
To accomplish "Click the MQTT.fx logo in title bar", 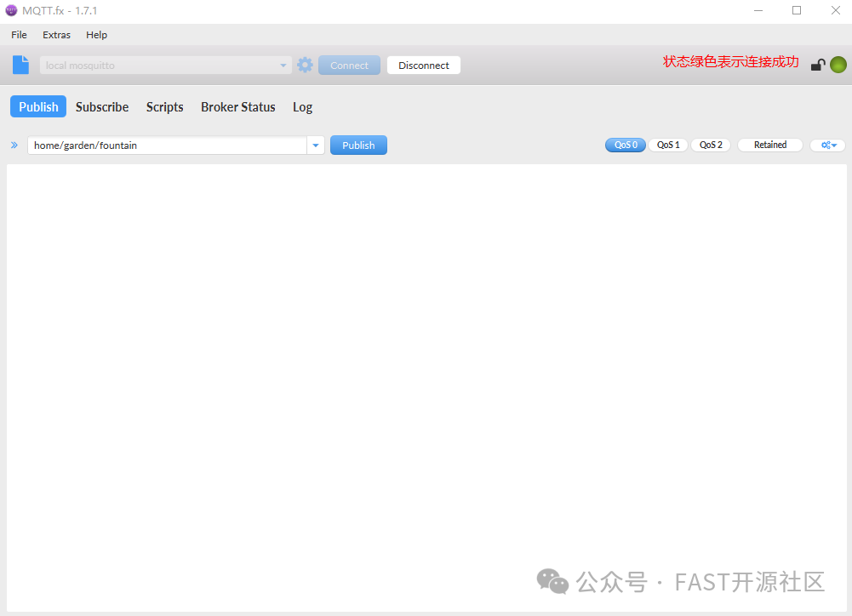I will pos(9,10).
